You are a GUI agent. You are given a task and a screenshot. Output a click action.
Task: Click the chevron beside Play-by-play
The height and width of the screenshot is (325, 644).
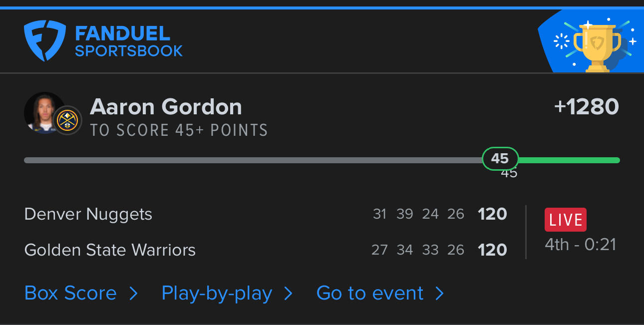pyautogui.click(x=288, y=294)
